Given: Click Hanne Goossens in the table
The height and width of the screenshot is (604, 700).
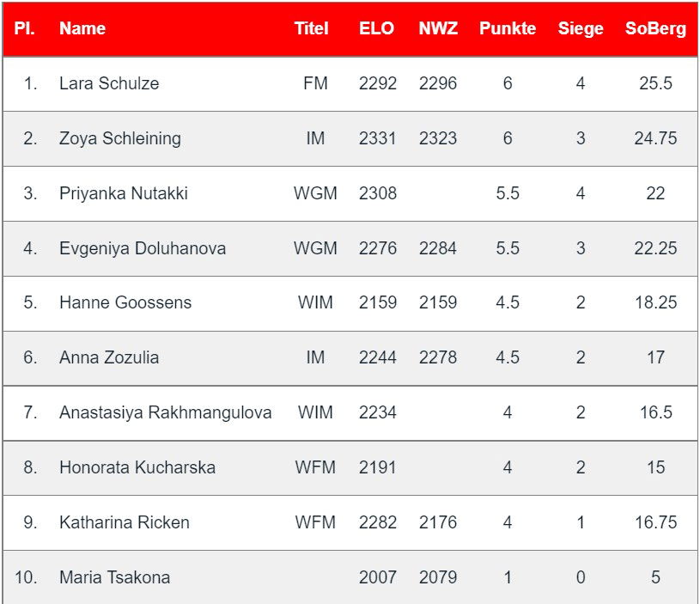Looking at the screenshot, I should (125, 302).
